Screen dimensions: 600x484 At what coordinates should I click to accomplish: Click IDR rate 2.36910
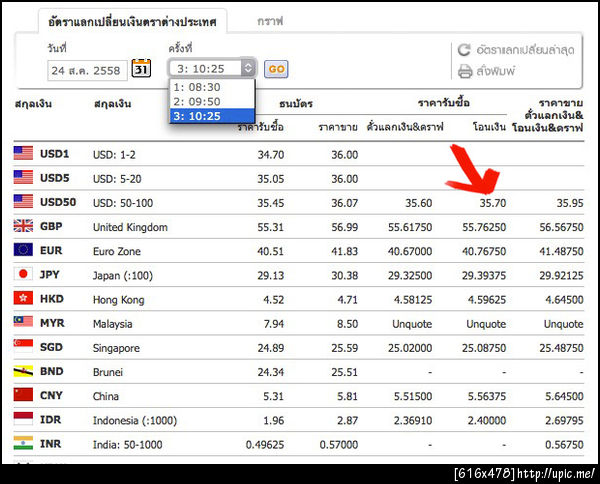(413, 420)
